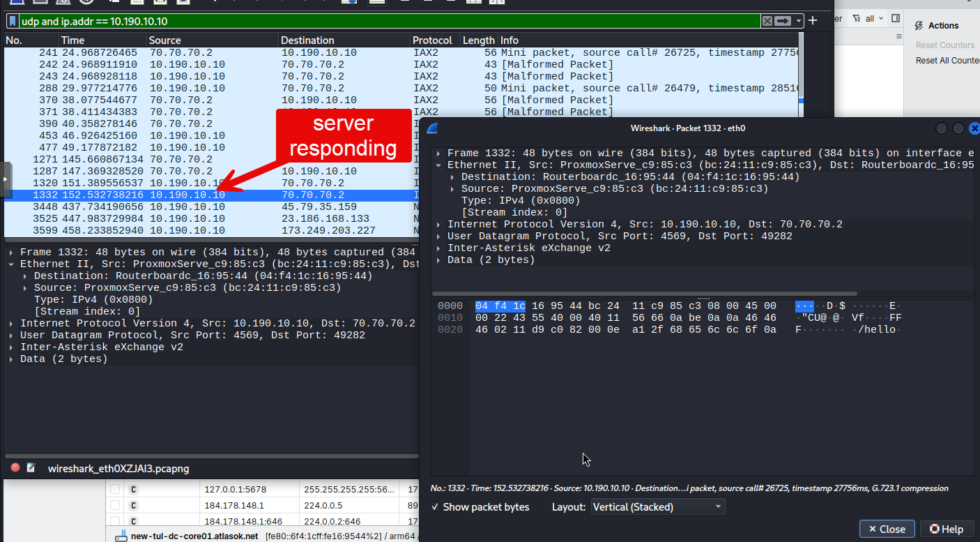Collapse Ethernet II in main window details pane

(11, 264)
